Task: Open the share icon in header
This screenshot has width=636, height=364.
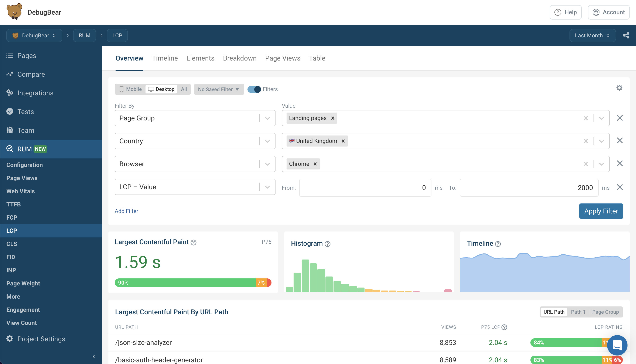Action: click(626, 35)
